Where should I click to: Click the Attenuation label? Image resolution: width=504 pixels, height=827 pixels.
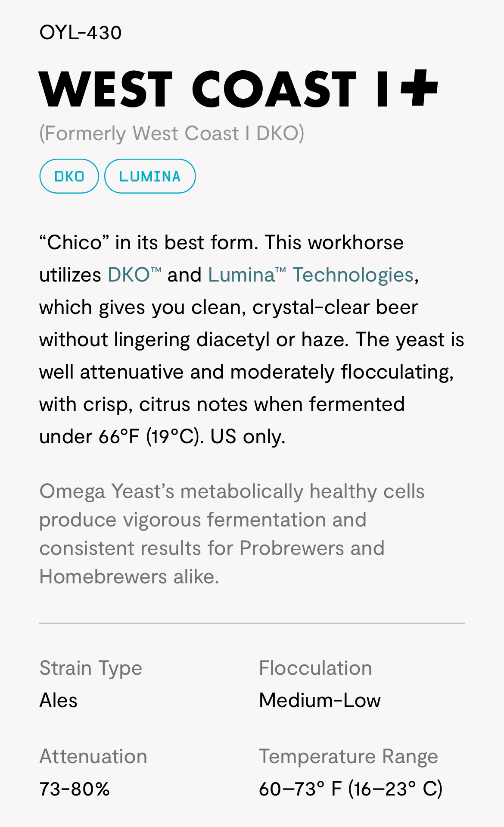pos(93,757)
